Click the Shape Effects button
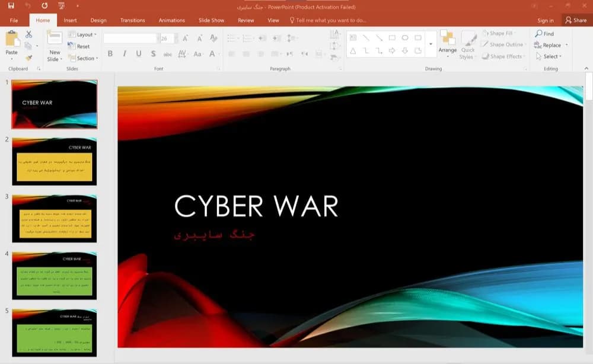 [x=502, y=56]
